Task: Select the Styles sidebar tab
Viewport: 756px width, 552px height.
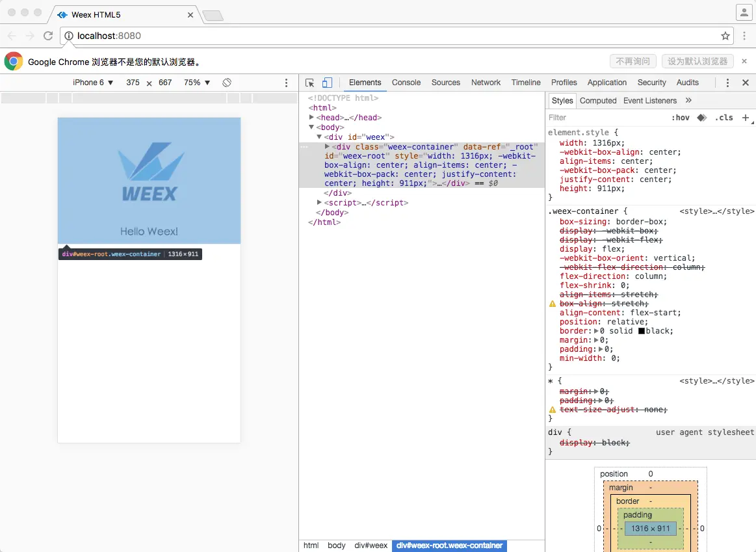Action: click(562, 100)
